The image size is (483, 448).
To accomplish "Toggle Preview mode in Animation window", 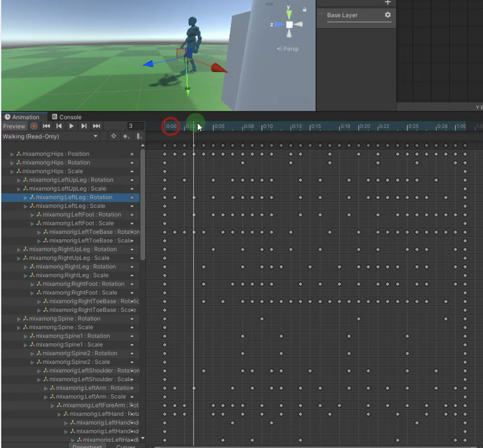I will pos(14,126).
